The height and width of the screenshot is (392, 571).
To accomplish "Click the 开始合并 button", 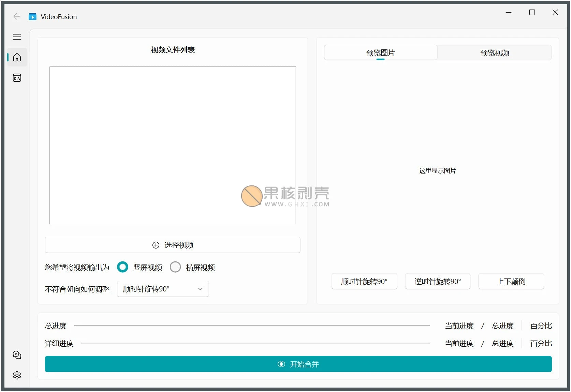I will click(298, 364).
